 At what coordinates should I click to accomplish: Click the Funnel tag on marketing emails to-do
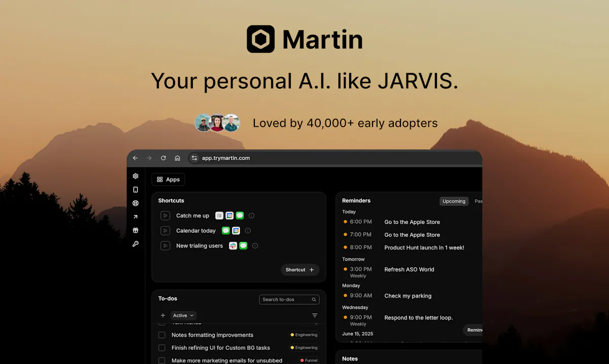tap(309, 360)
